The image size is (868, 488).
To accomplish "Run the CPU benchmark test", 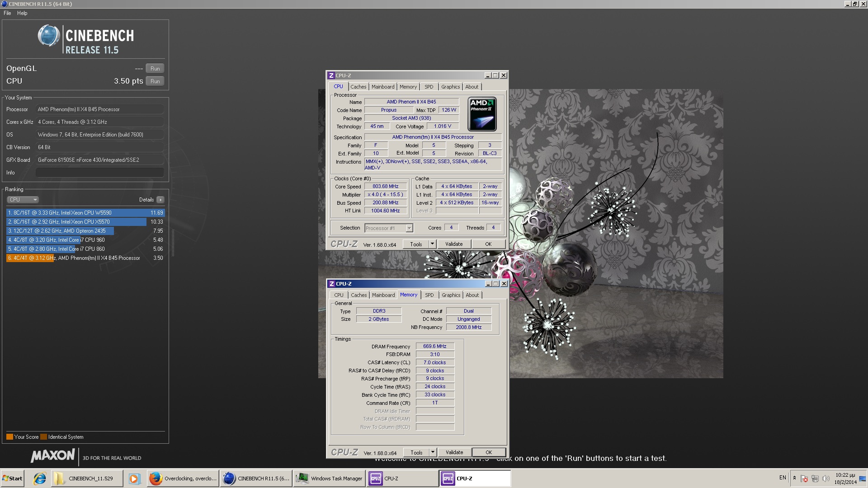I will [x=155, y=81].
